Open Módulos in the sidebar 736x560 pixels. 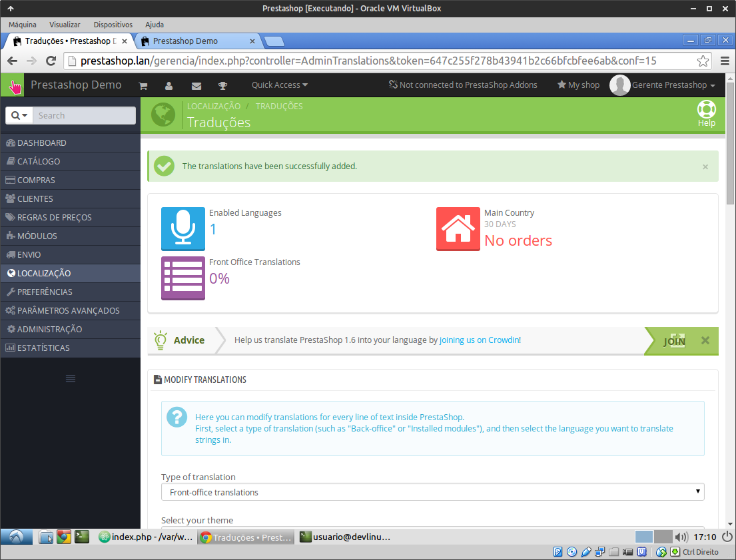point(71,236)
